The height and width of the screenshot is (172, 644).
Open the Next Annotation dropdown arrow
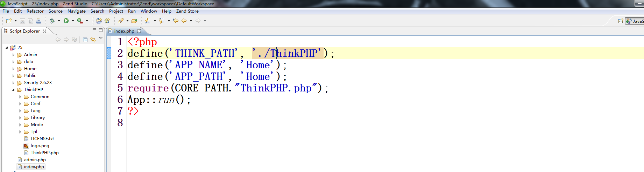(155, 21)
